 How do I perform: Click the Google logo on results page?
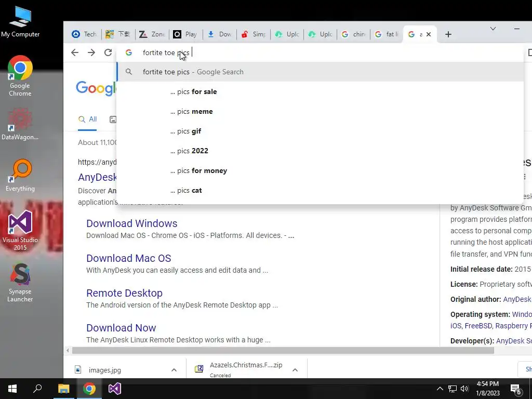pos(96,88)
